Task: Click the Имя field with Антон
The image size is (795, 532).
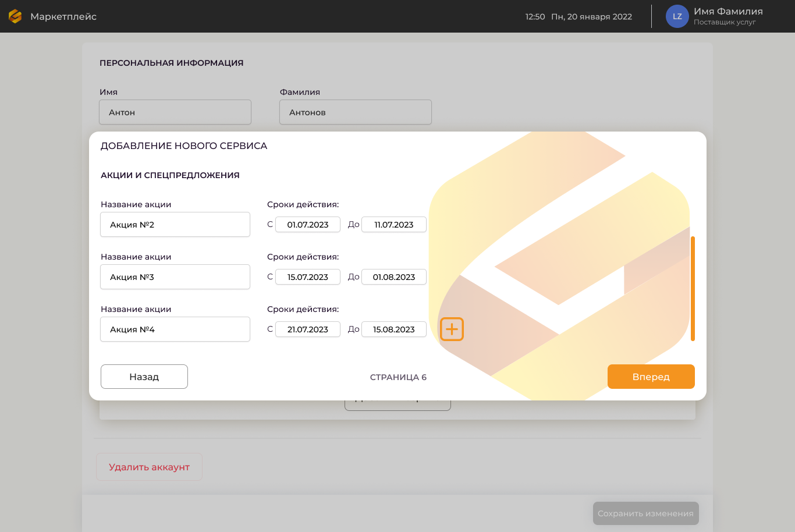Action: tap(175, 112)
